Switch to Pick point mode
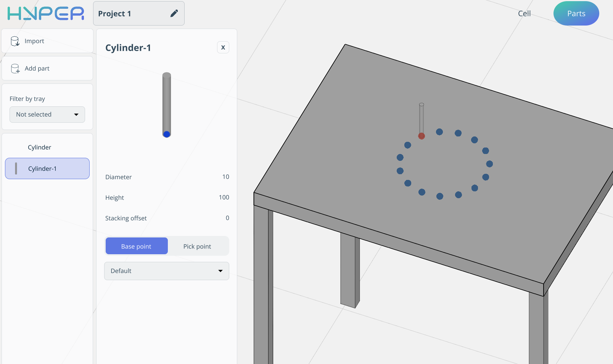This screenshot has width=613, height=364. pyautogui.click(x=197, y=246)
